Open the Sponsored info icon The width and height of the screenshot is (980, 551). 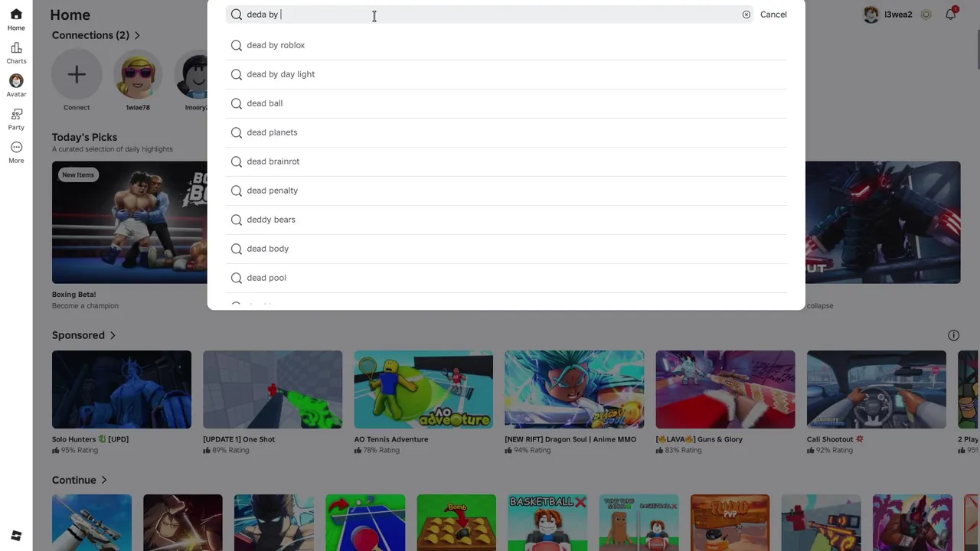pyautogui.click(x=954, y=335)
